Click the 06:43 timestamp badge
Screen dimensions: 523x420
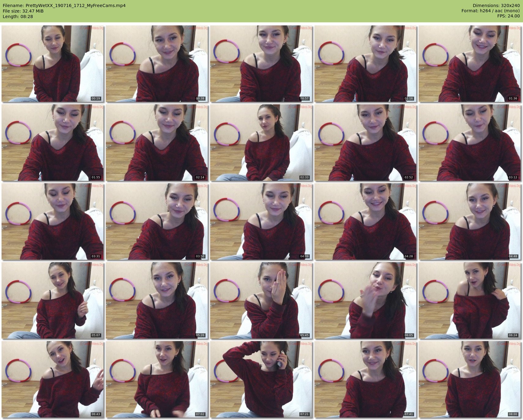click(x=96, y=414)
